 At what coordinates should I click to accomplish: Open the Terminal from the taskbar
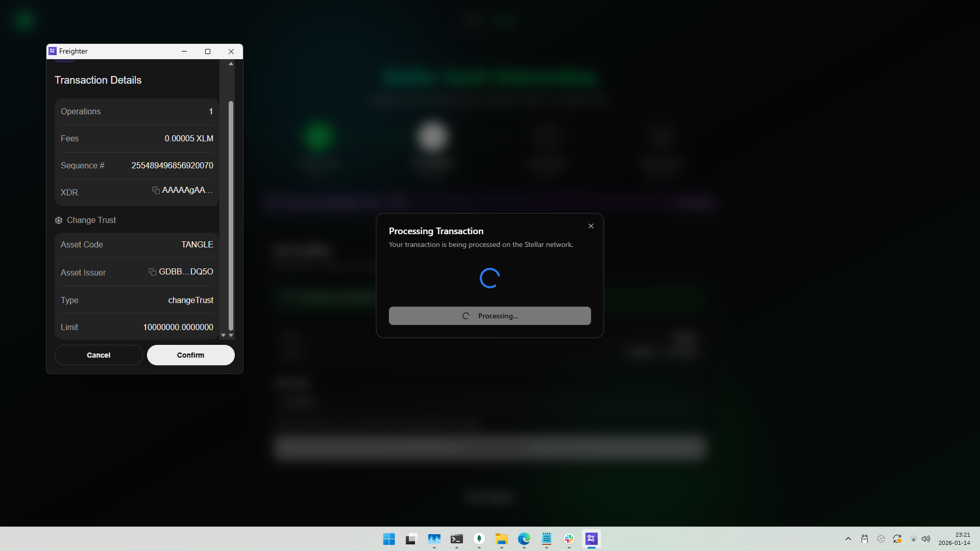pyautogui.click(x=457, y=539)
